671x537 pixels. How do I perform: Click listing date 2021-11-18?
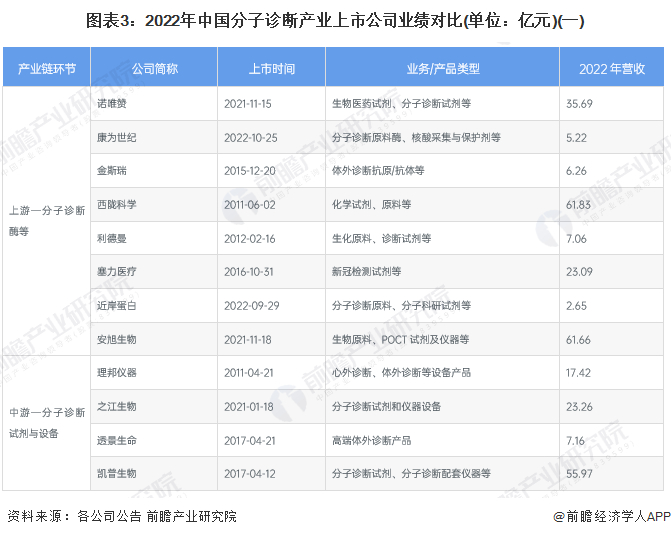coord(248,339)
